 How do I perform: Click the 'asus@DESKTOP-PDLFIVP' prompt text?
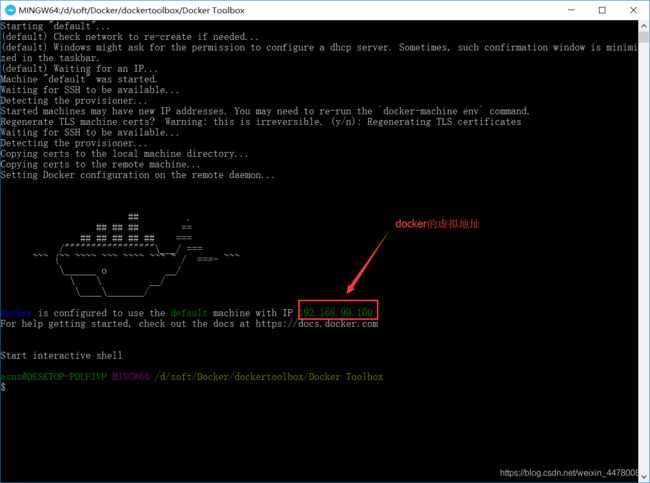pyautogui.click(x=53, y=376)
